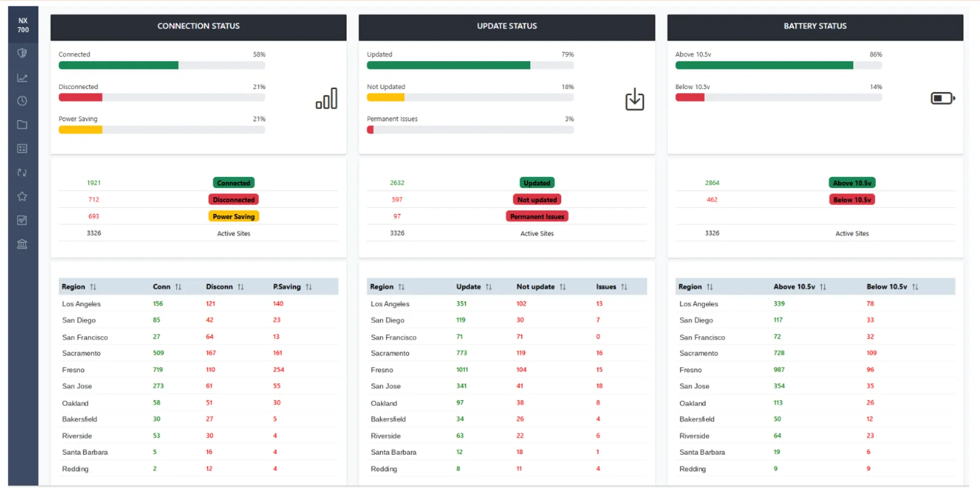Image resolution: width=980 pixels, height=494 pixels.
Task: Click the CONNECTION STATUS panel header
Action: click(198, 26)
